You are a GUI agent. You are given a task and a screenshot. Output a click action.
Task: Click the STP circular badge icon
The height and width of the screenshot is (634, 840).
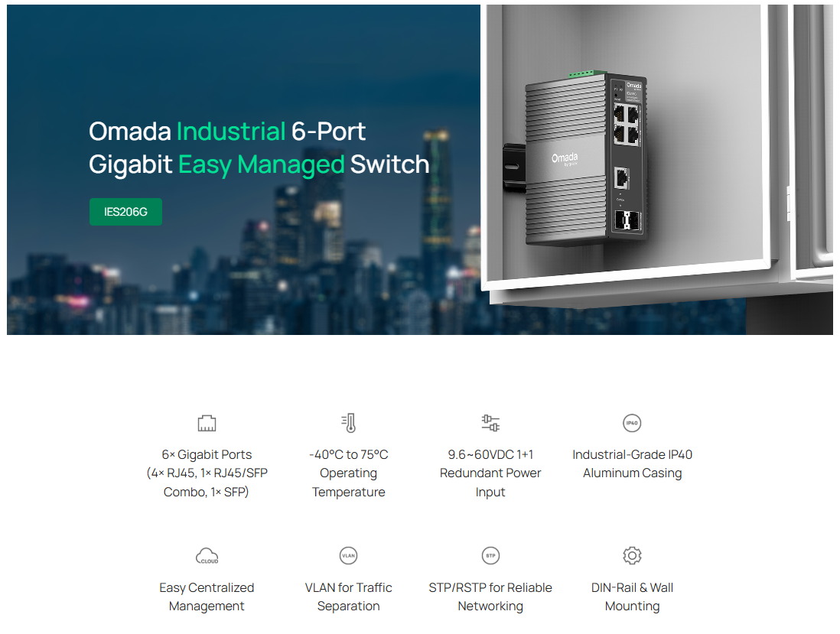coord(490,555)
